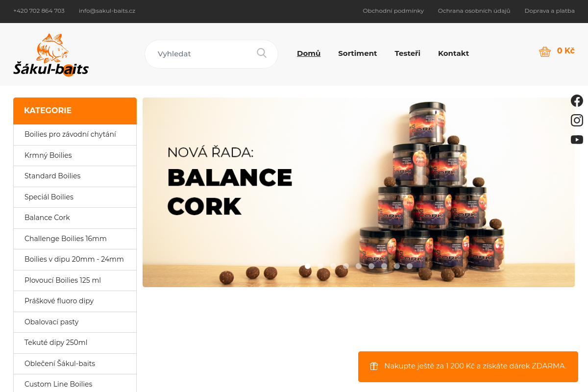588x392 pixels.
Task: Click the search magnifier icon
Action: [262, 53]
